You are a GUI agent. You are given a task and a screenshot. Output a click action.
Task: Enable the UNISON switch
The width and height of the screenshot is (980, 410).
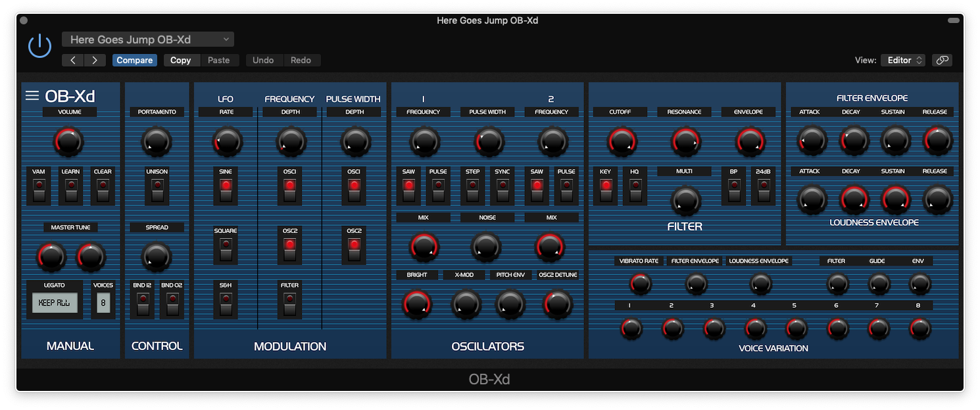157,190
